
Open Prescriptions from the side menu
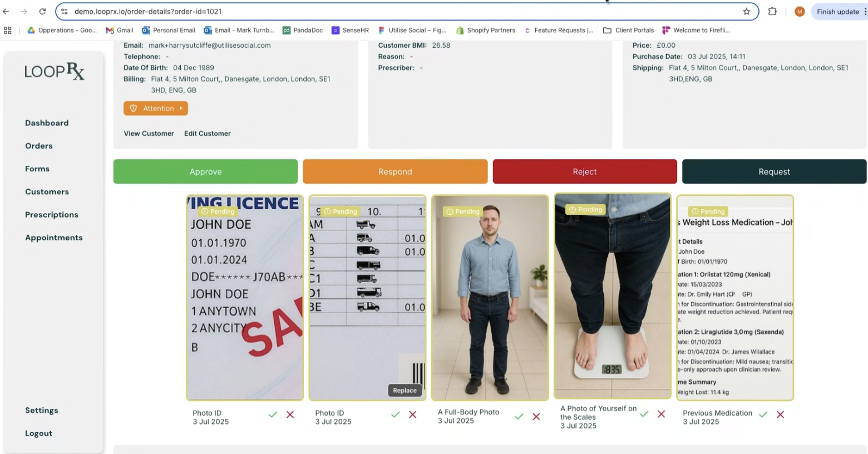[52, 215]
